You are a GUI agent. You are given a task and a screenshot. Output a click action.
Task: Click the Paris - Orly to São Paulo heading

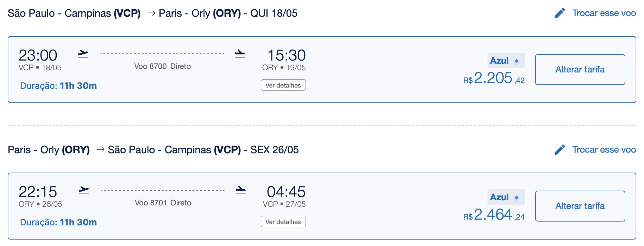(x=153, y=150)
